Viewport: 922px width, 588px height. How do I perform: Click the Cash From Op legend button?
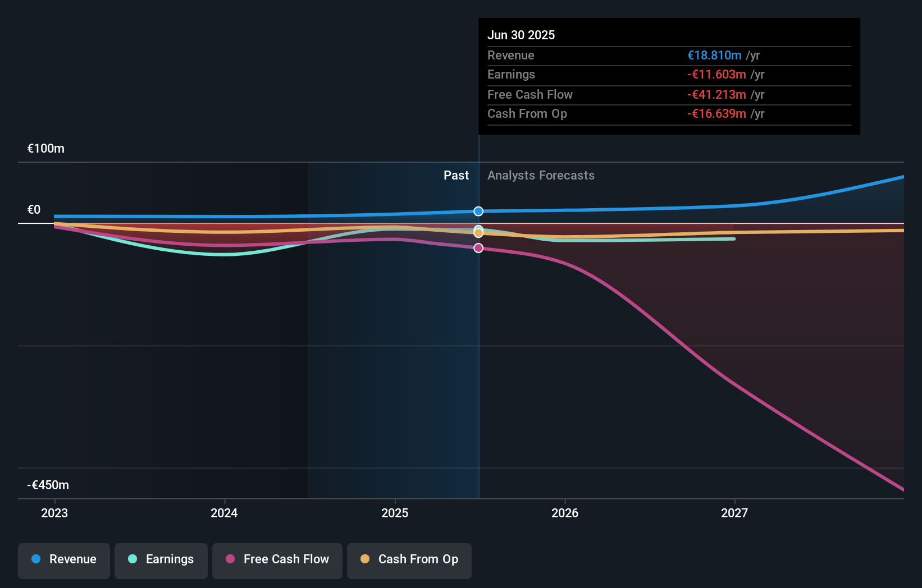point(409,559)
